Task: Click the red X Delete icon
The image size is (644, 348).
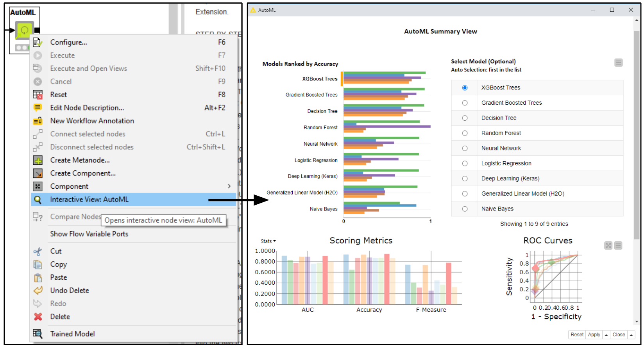Action: coord(38,317)
